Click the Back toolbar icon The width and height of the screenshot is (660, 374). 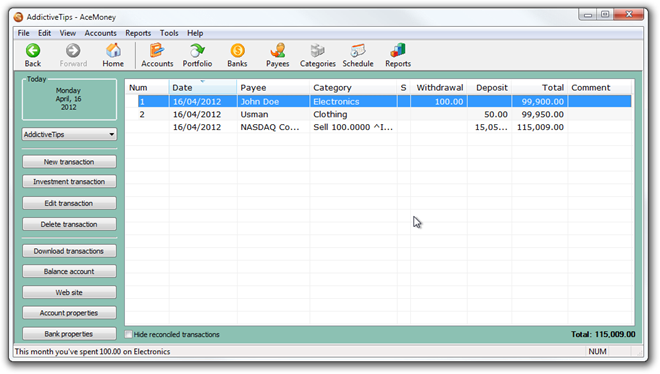(x=33, y=55)
